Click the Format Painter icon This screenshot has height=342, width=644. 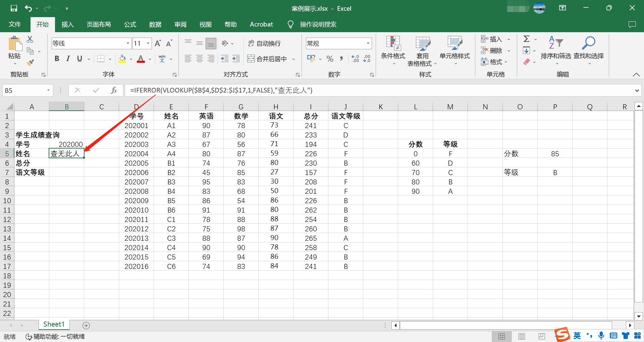[x=30, y=62]
